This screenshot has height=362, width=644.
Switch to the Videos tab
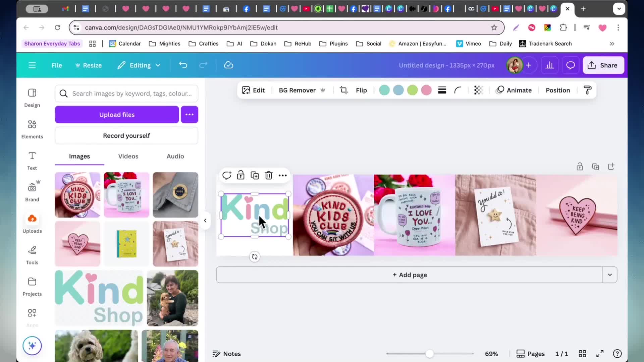[128, 156]
